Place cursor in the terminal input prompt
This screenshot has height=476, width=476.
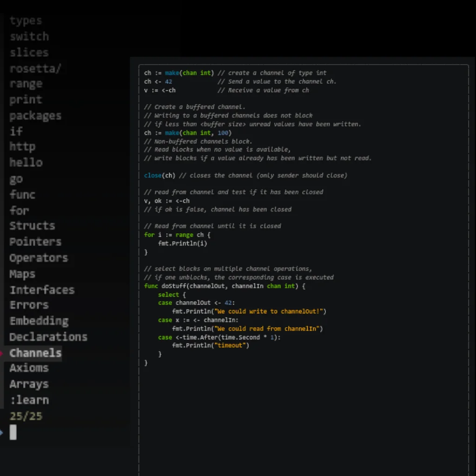pyautogui.click(x=13, y=433)
